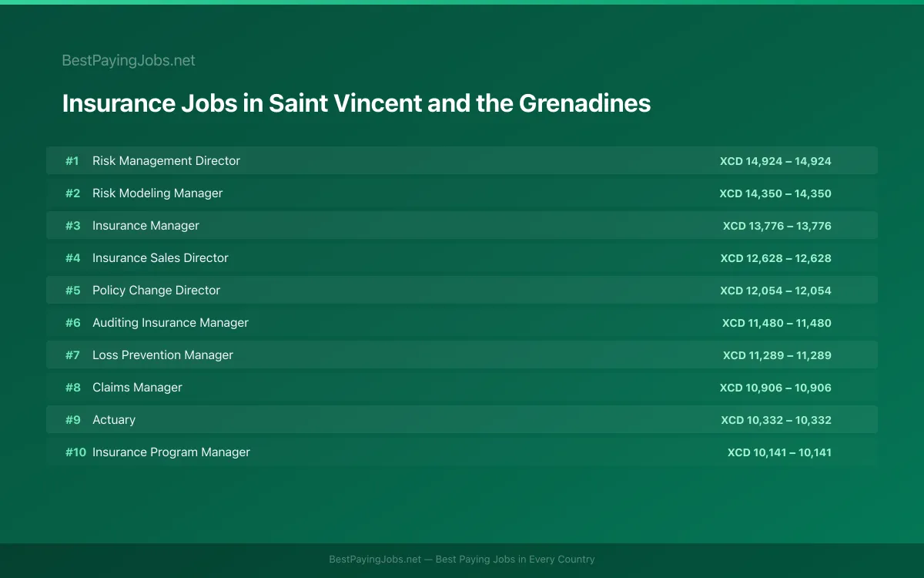Click the heading Insurance Jobs in Saint Vincent and the Grenadines
This screenshot has width=924, height=578.
[x=357, y=103]
